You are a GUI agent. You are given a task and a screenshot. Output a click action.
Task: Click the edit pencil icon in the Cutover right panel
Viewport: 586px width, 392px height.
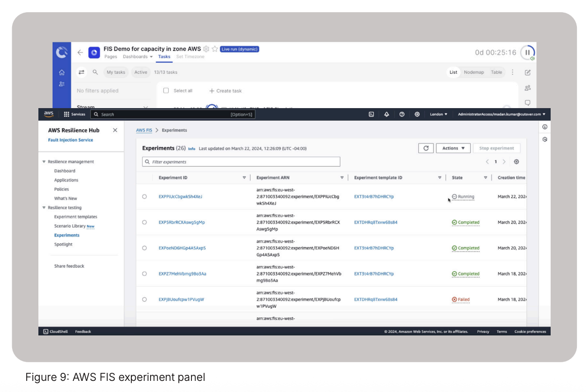(527, 73)
